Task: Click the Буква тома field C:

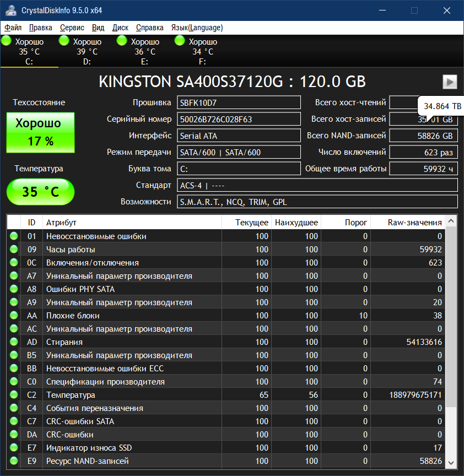Action: coord(239,169)
